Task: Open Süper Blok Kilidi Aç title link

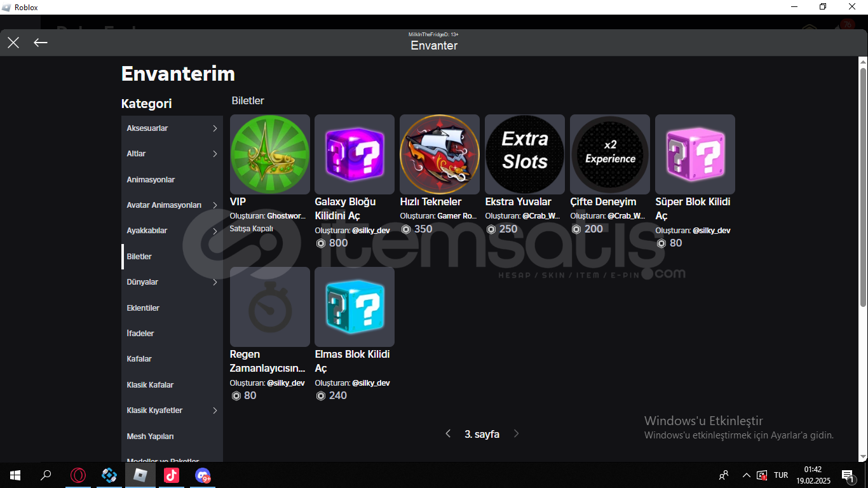Action: pyautogui.click(x=693, y=208)
